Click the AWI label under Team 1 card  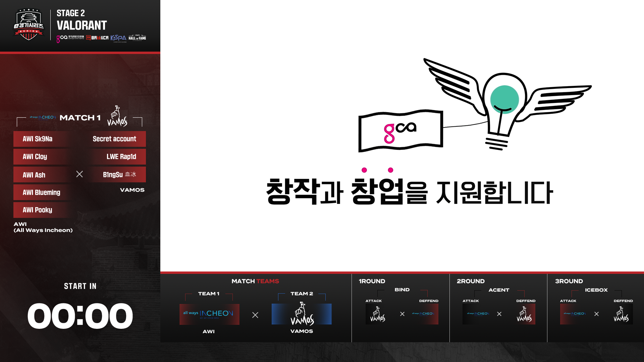pos(209,331)
